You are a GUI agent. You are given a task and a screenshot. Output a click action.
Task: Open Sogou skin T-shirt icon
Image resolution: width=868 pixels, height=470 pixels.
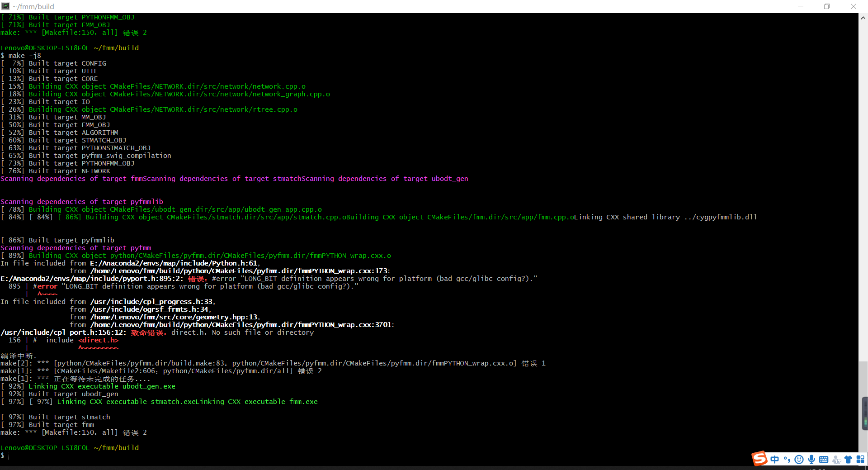[848, 459]
